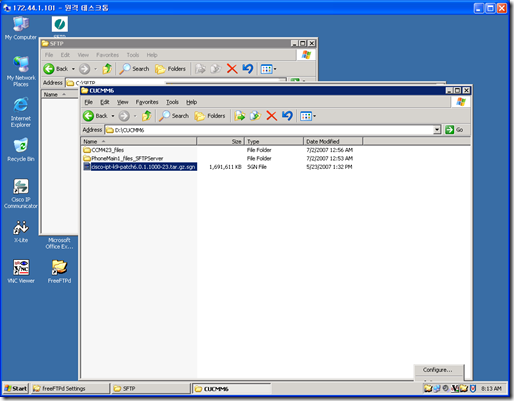Click the 1,691,611 KB size value
This screenshot has width=514, height=401.
(225, 167)
